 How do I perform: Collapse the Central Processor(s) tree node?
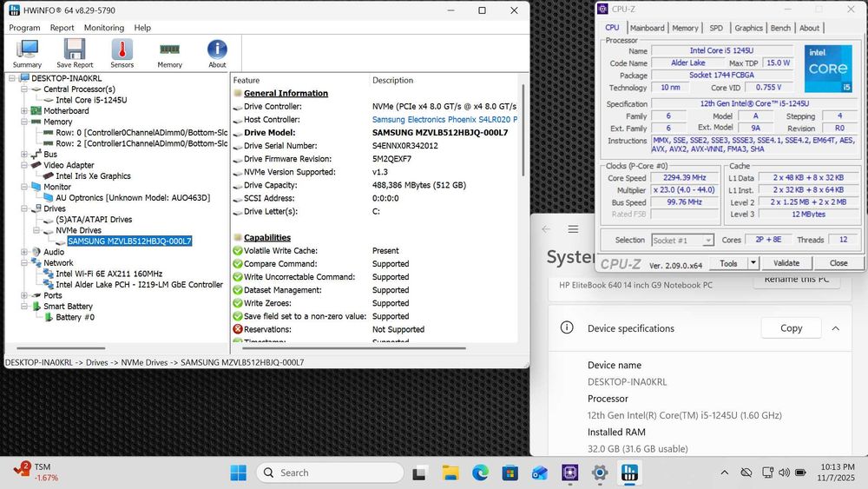(x=23, y=89)
